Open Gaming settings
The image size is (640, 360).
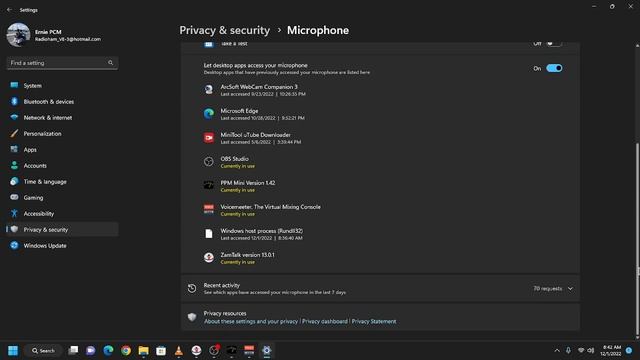[62, 197]
